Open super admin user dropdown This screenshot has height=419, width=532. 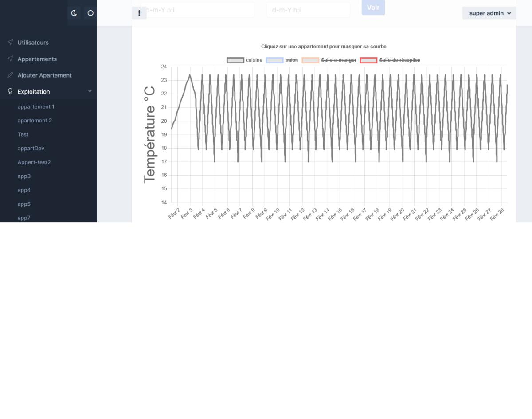[489, 13]
